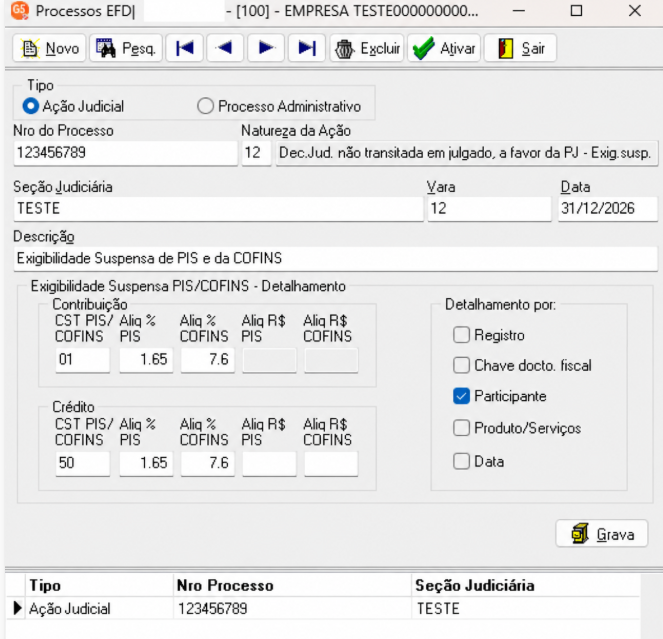Click Contribuição Aliq % COFINS field
This screenshot has width=663, height=639.
(x=208, y=360)
